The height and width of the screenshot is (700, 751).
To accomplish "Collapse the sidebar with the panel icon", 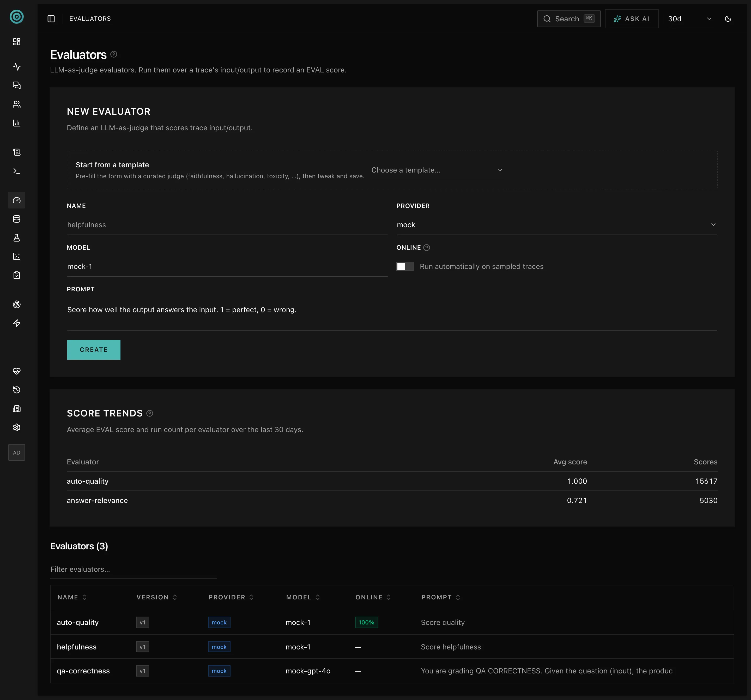I will tap(51, 19).
